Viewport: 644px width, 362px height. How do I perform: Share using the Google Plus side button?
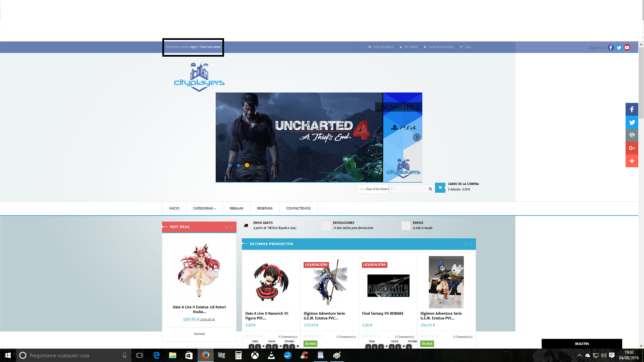pyautogui.click(x=632, y=148)
